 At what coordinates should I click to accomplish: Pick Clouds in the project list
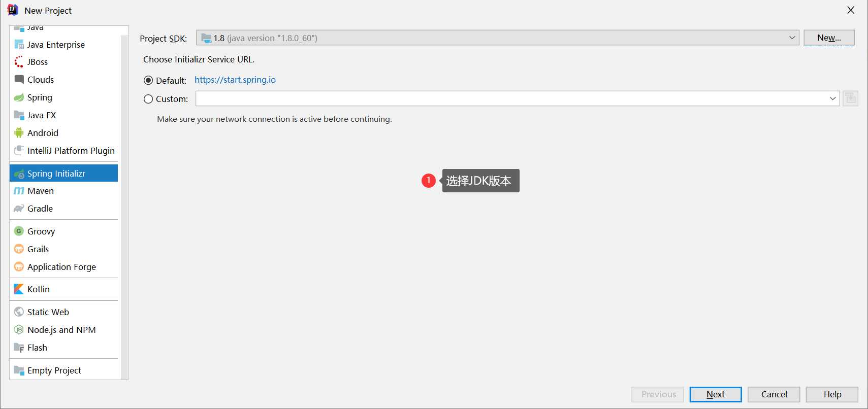click(x=63, y=80)
